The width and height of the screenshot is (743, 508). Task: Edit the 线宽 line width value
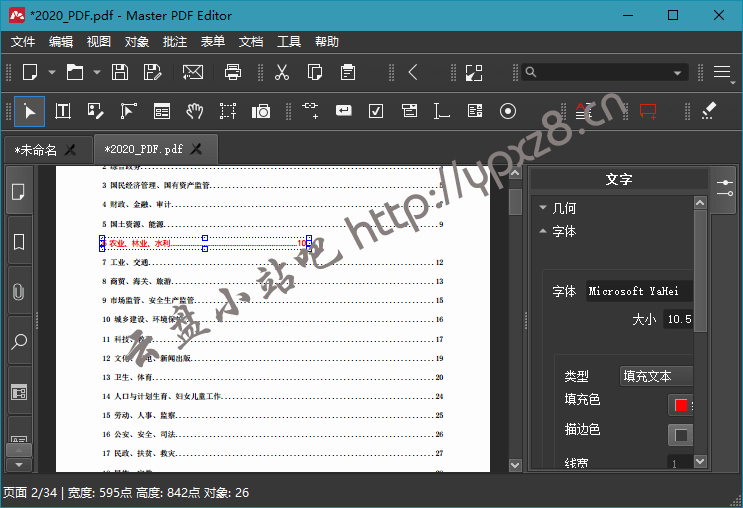point(680,463)
